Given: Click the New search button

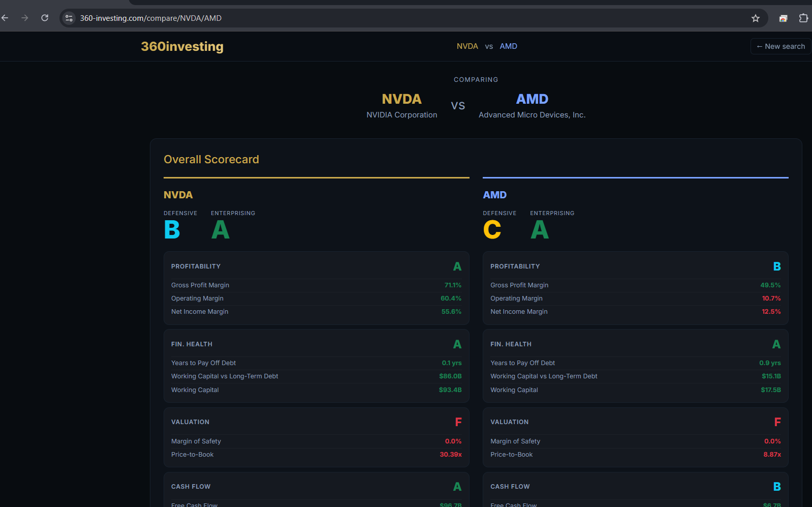Looking at the screenshot, I should pyautogui.click(x=780, y=46).
